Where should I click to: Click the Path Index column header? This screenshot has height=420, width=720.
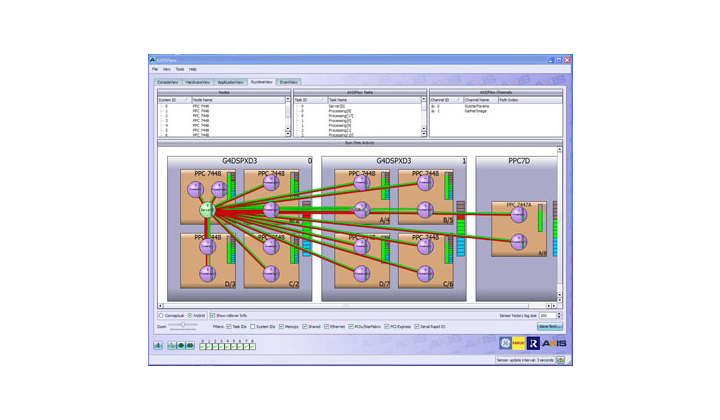point(530,100)
